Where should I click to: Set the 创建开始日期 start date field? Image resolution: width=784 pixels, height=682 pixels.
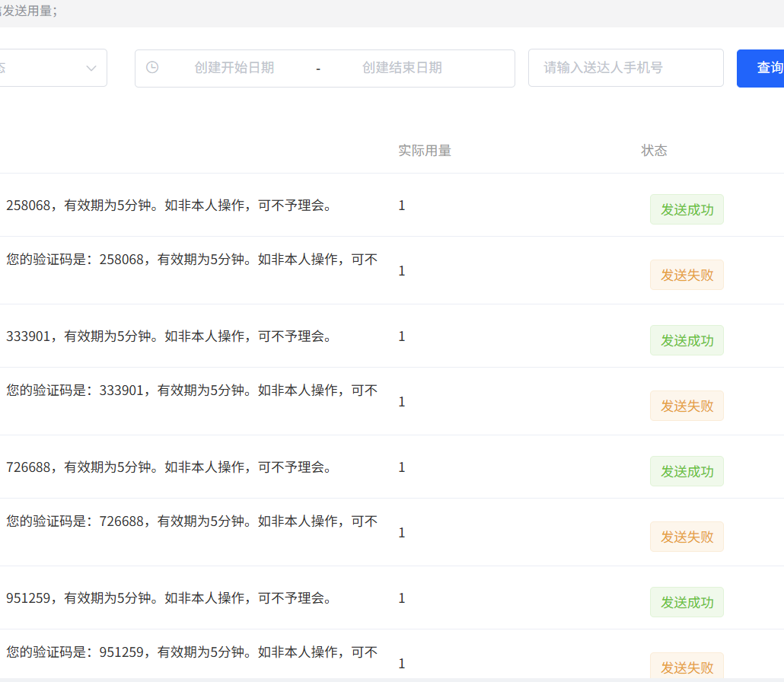tap(234, 68)
